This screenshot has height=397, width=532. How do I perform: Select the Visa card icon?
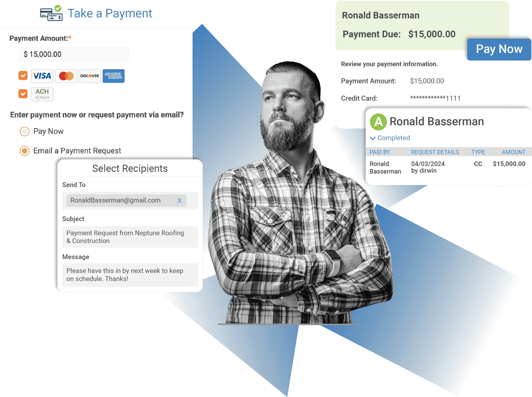[x=42, y=75]
